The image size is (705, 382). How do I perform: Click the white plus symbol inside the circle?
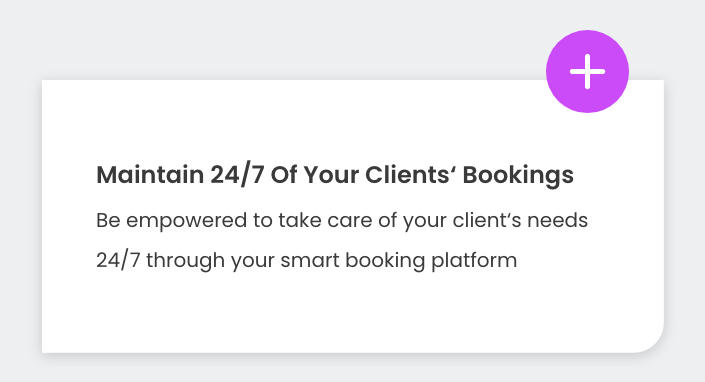coord(587,71)
